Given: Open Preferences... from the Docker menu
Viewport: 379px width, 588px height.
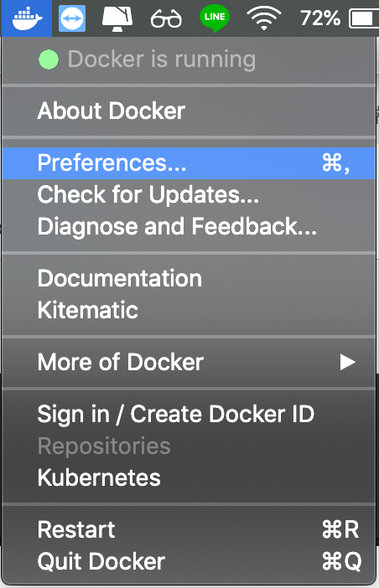Looking at the screenshot, I should coord(189,163).
